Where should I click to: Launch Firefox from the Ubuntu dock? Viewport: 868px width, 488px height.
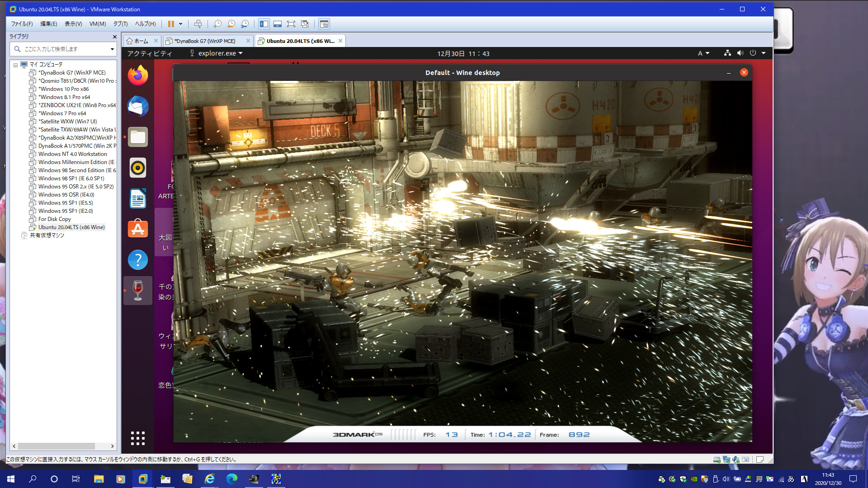[138, 75]
